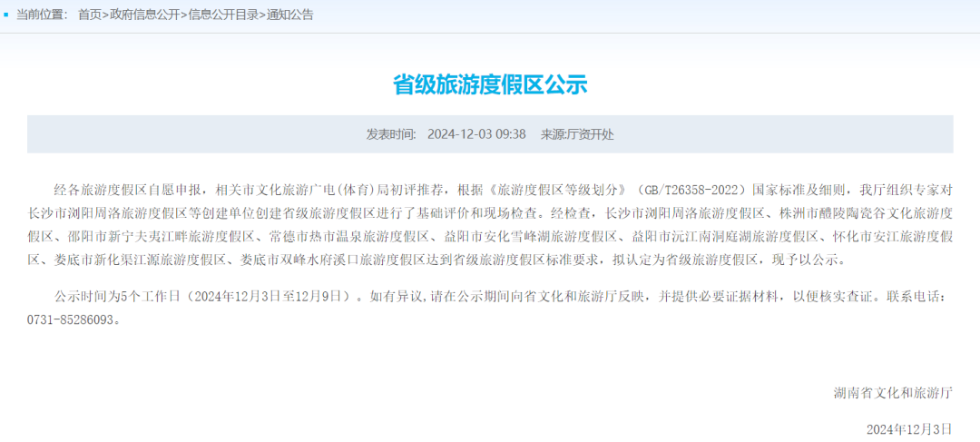
Task: Click the 《旅游度假区等级划分》 standard name
Action: [557, 191]
